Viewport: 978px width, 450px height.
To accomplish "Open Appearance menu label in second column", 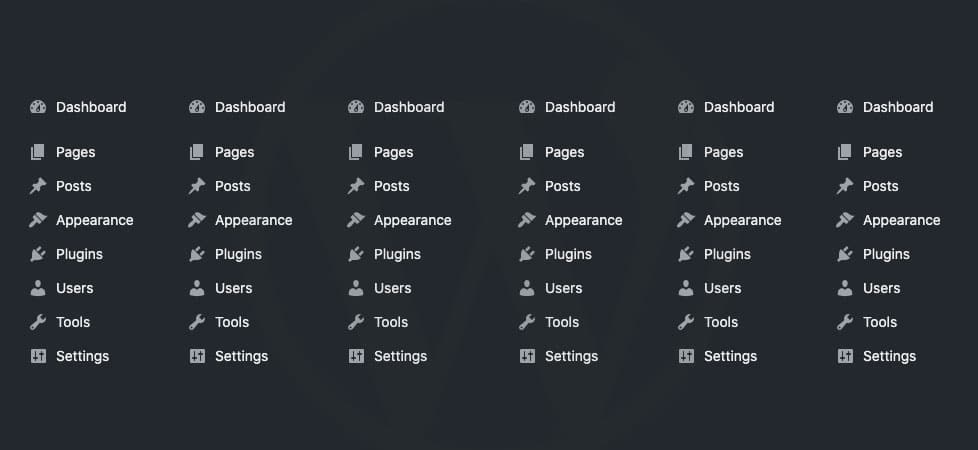I will click(254, 220).
